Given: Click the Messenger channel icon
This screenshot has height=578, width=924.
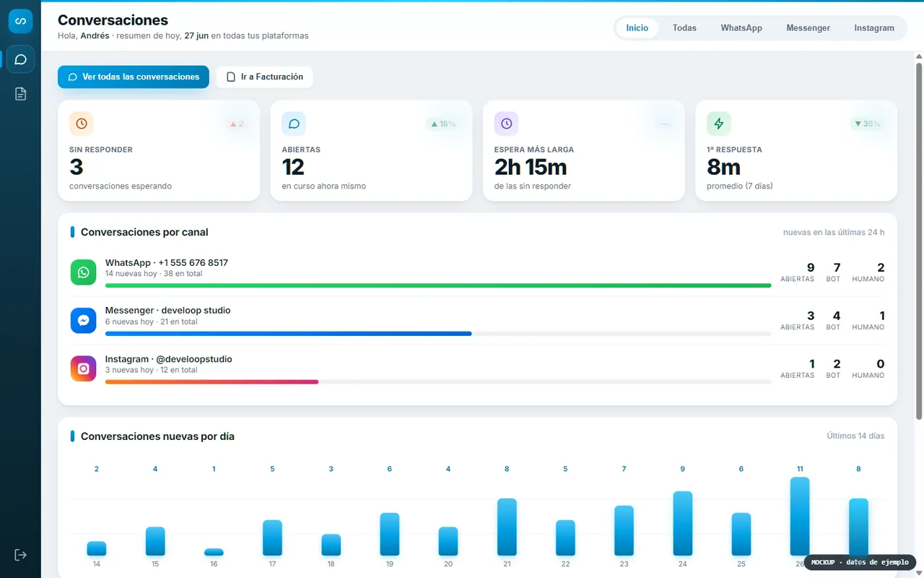Looking at the screenshot, I should tap(84, 320).
